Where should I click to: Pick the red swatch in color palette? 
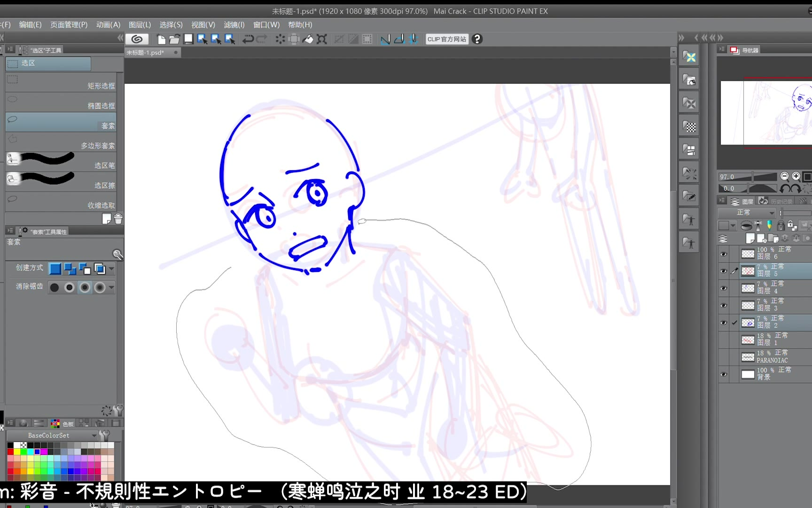tap(10, 452)
